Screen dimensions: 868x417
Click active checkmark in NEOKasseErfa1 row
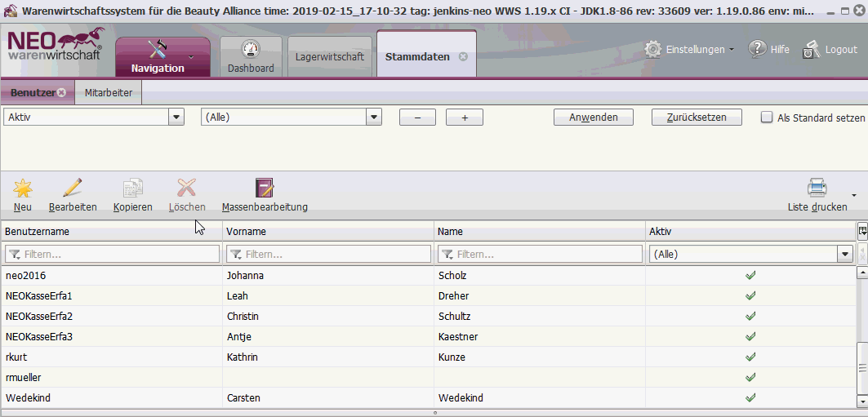click(x=750, y=296)
